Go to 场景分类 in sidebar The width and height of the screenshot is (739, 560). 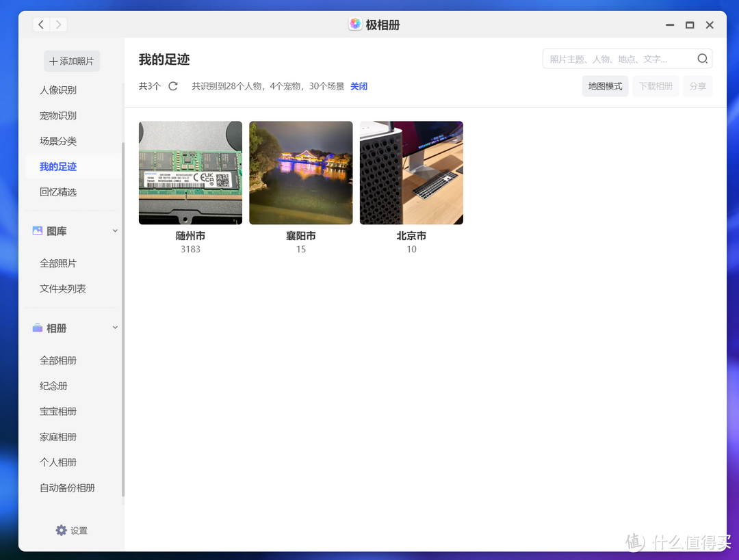click(x=58, y=141)
